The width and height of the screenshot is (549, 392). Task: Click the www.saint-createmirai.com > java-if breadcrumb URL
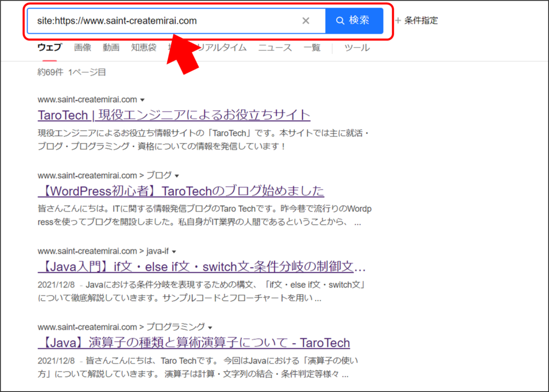tap(103, 251)
